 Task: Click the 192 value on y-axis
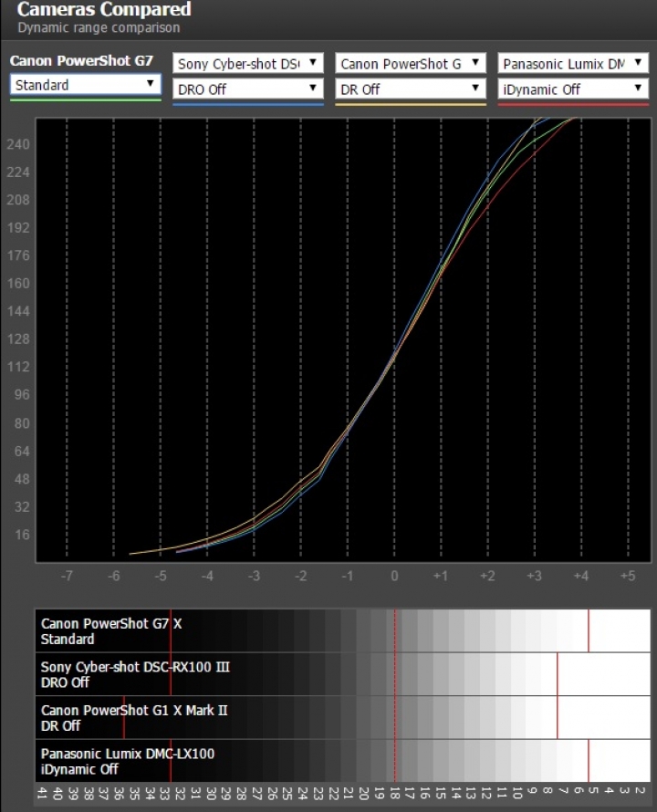point(18,228)
